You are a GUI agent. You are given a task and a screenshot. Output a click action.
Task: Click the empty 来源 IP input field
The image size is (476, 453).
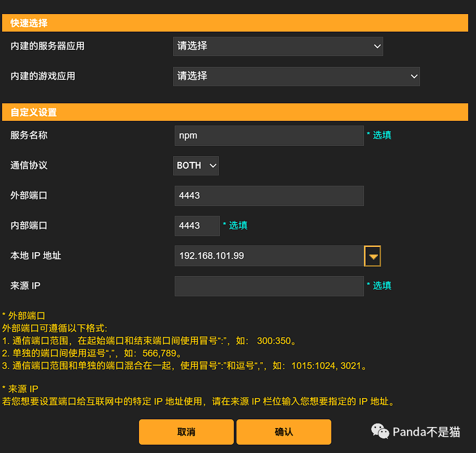coord(269,286)
